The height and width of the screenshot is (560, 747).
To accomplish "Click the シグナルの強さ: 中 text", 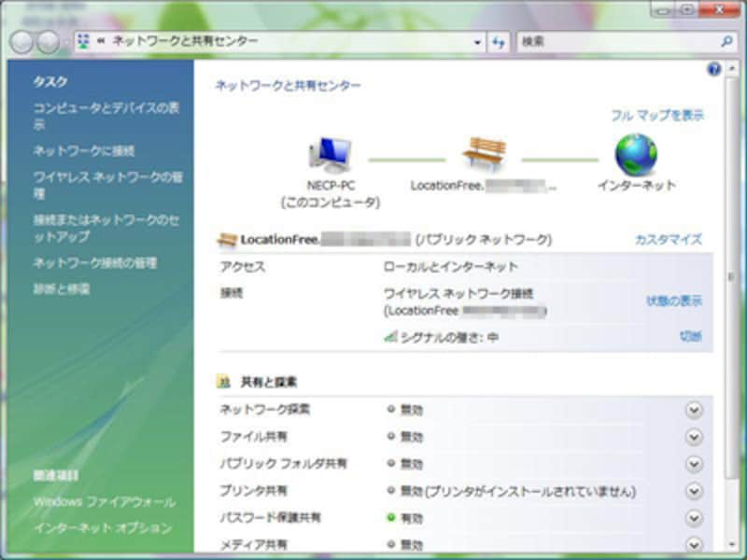I will (x=450, y=338).
